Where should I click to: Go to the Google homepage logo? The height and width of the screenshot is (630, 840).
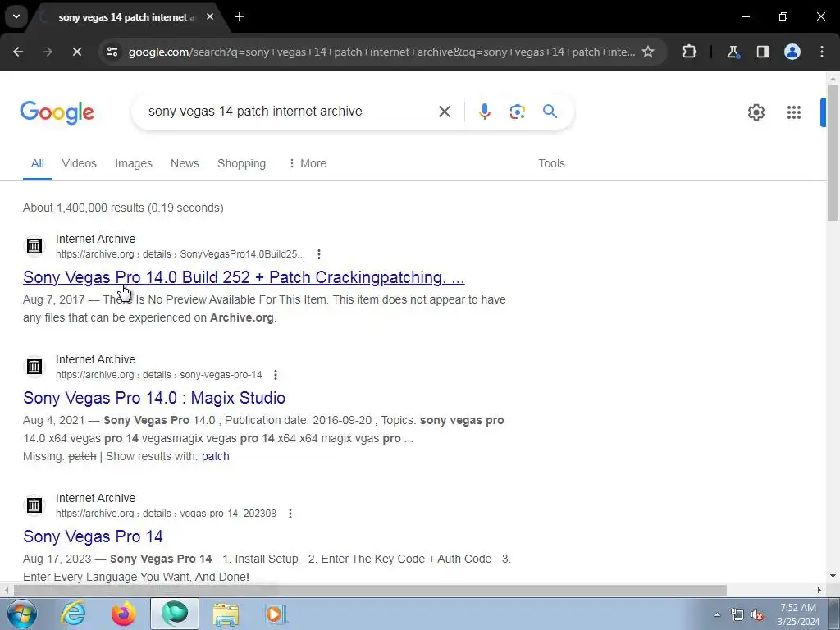pos(57,112)
